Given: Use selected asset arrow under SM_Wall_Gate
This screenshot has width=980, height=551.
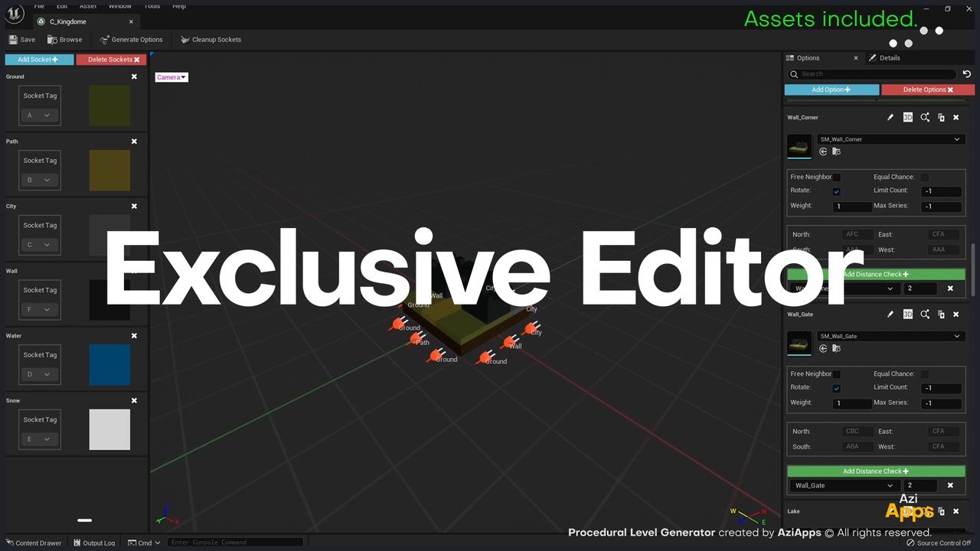Looking at the screenshot, I should (x=823, y=348).
